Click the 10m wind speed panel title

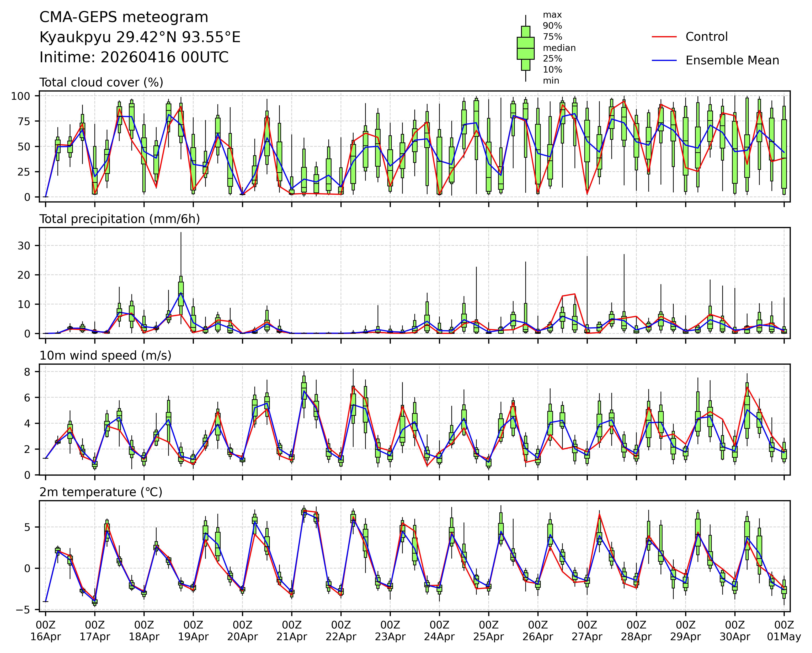[105, 355]
